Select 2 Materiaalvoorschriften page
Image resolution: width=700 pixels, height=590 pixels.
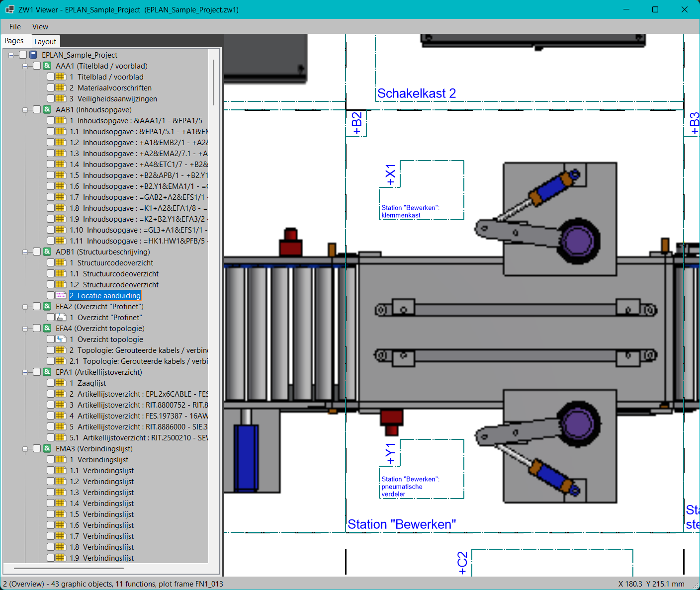110,87
